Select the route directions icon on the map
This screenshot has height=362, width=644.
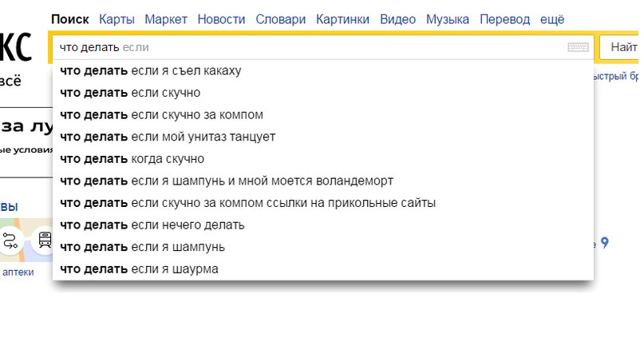(10, 241)
